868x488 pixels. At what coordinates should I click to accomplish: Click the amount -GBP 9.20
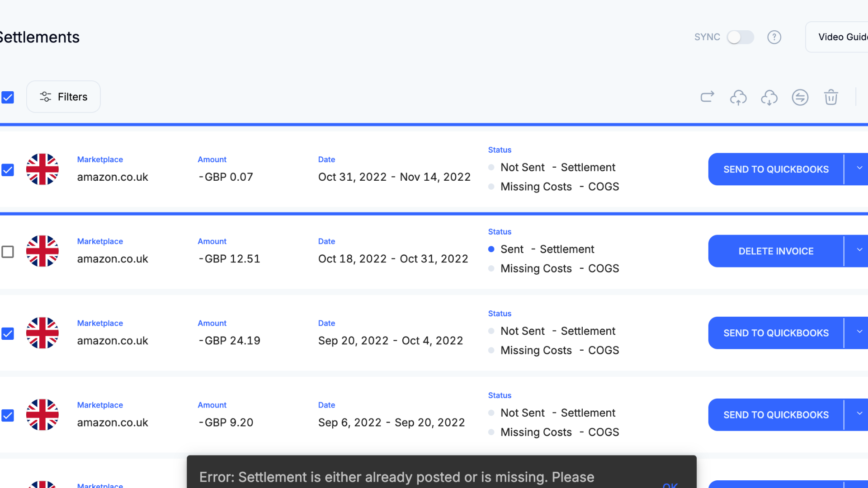pos(226,422)
